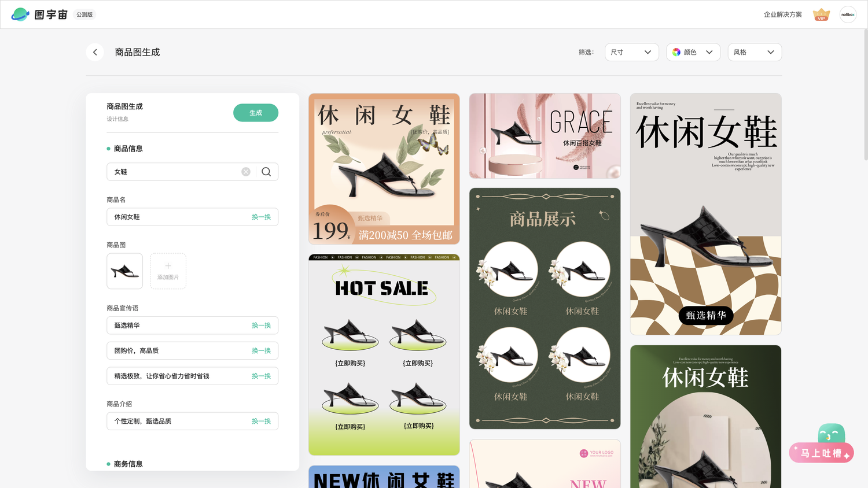Image resolution: width=868 pixels, height=488 pixels.
Task: Click the plus 添加图片 tile
Action: click(x=168, y=271)
